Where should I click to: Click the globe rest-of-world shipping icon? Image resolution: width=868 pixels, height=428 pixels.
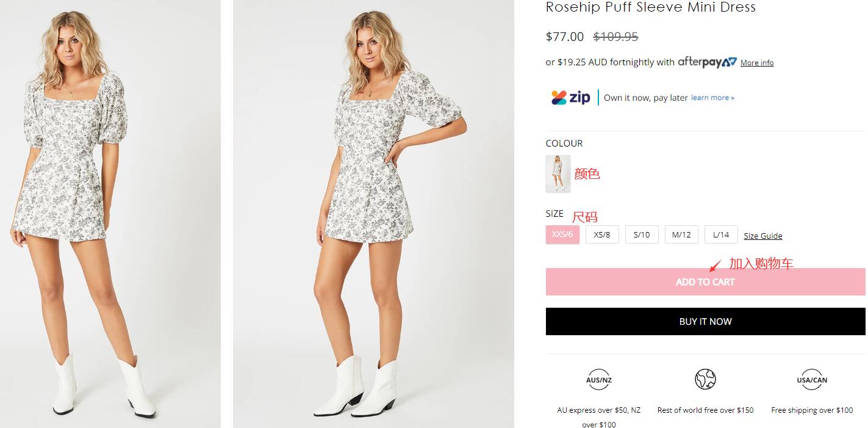click(x=705, y=380)
